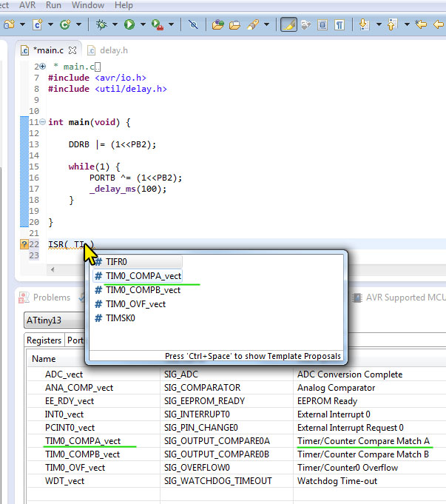This screenshot has width=446, height=504.
Task: Select the WDT_vect row in table
Action: coord(64,481)
